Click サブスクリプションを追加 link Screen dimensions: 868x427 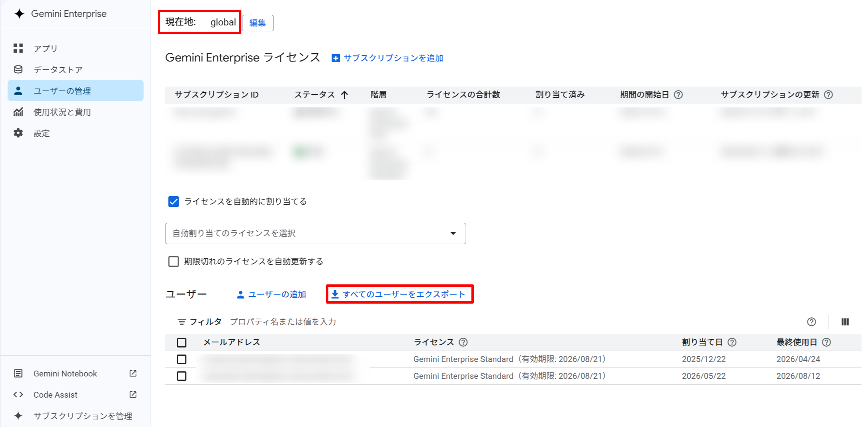(388, 58)
